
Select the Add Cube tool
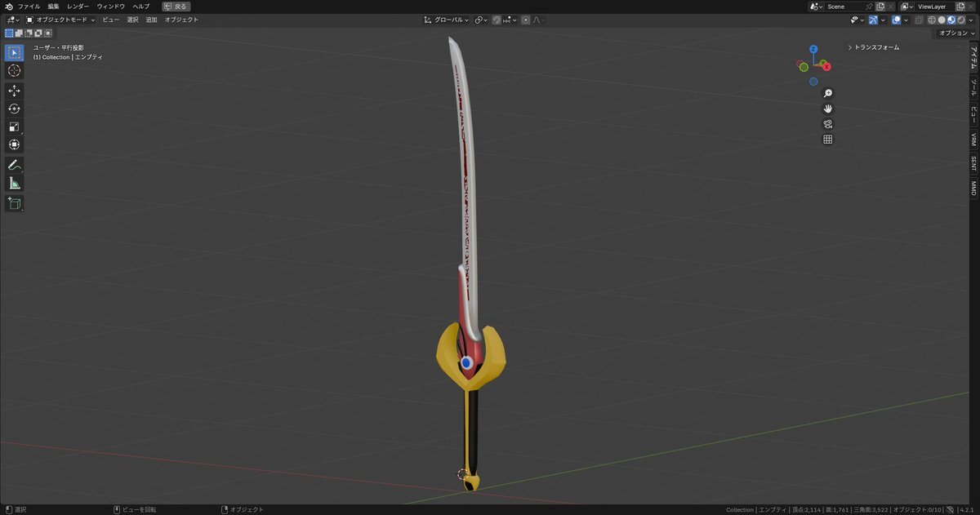[14, 203]
